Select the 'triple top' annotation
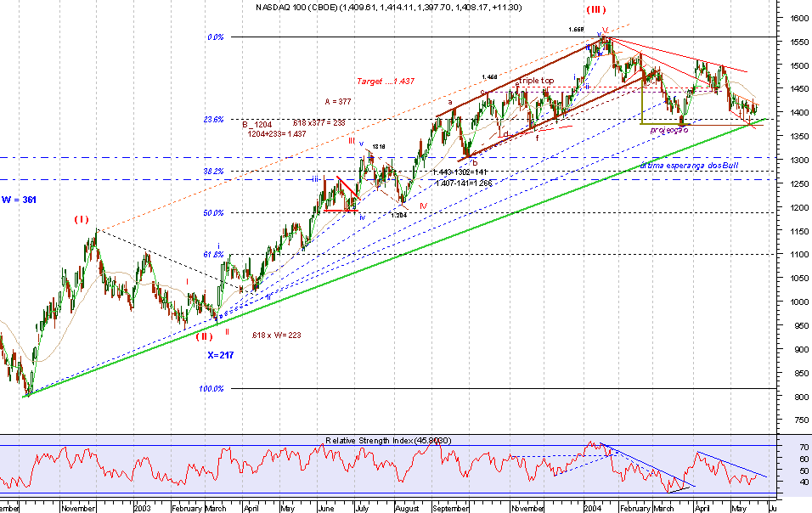The width and height of the screenshot is (812, 513). click(x=537, y=81)
